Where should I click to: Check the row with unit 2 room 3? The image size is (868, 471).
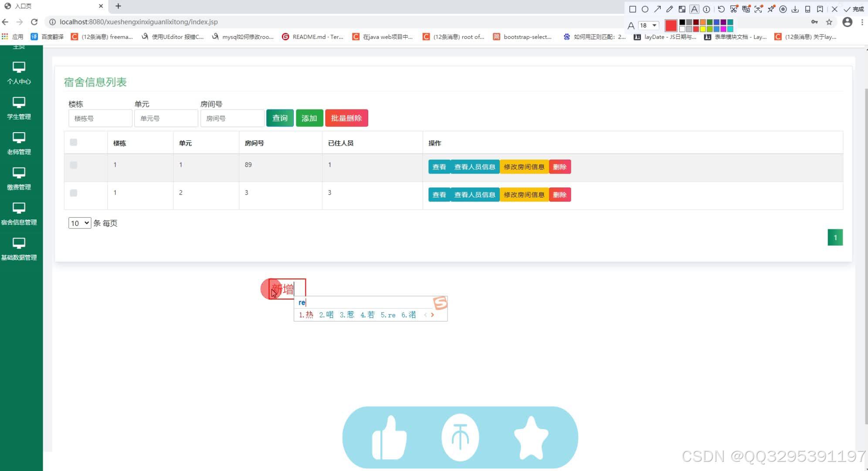point(74,193)
